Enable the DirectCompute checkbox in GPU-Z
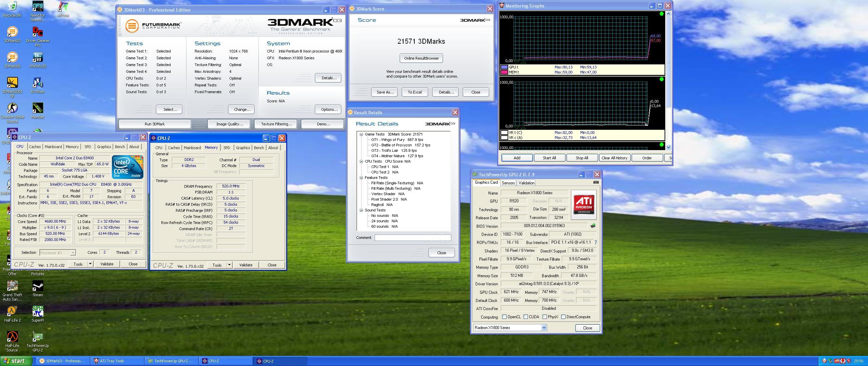This screenshot has height=366, width=868. pos(563,317)
